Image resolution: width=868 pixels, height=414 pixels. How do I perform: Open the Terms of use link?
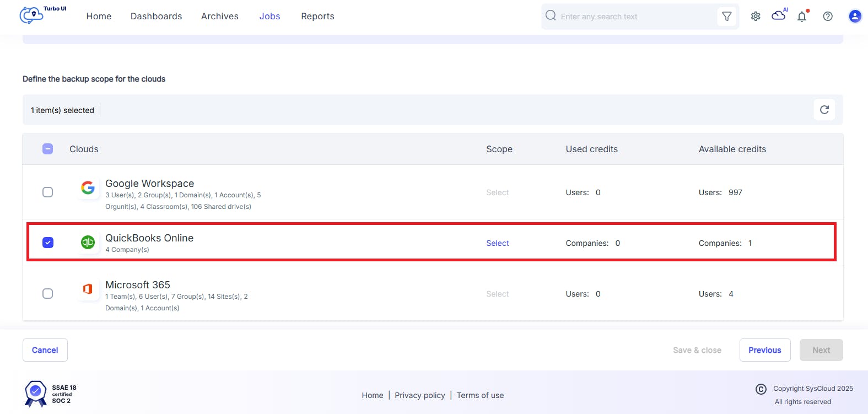(481, 395)
